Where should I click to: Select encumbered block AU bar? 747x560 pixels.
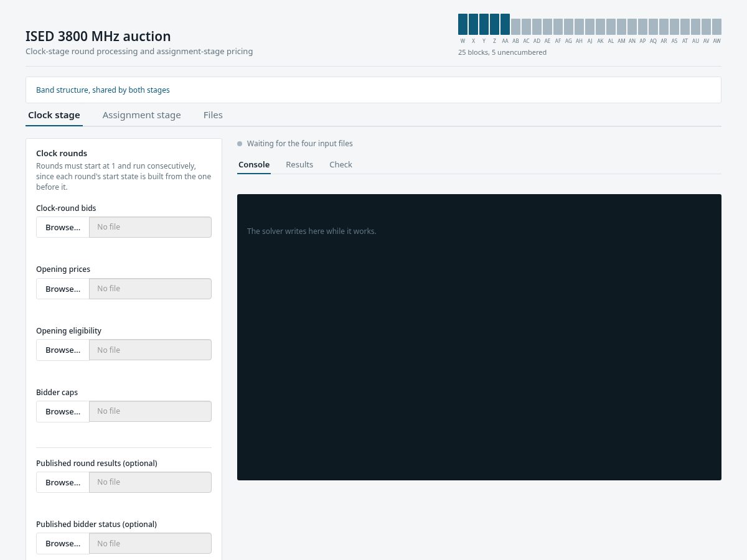click(x=695, y=27)
